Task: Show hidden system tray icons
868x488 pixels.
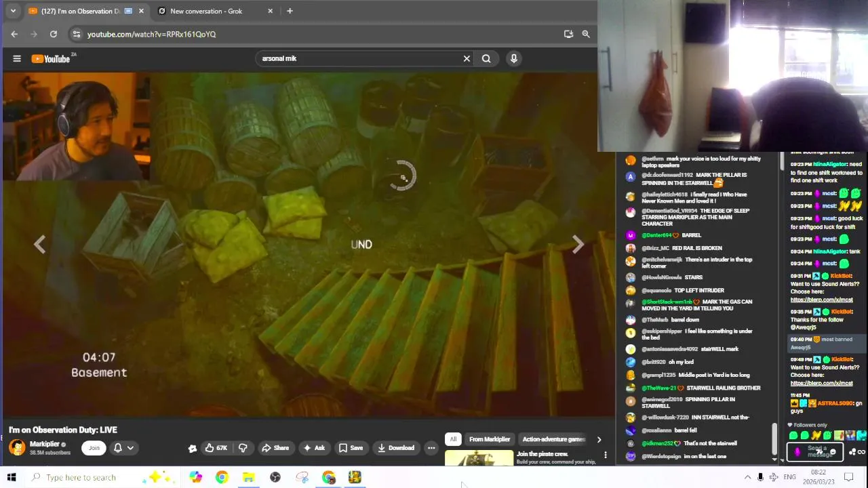Action: [x=747, y=477]
